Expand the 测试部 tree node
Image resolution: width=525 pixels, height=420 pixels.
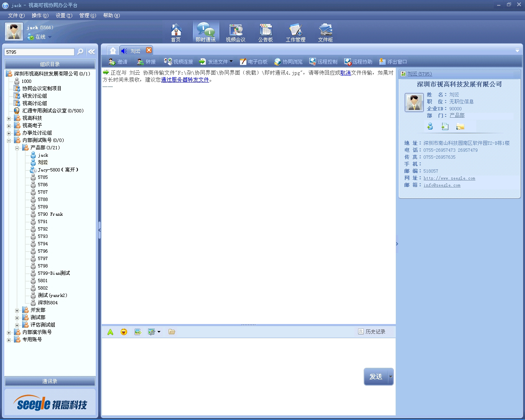17,318
